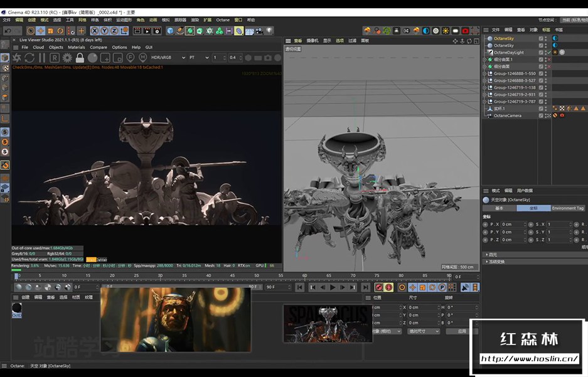
Task: Restart render with the refresh arrows icon
Action: tap(29, 58)
